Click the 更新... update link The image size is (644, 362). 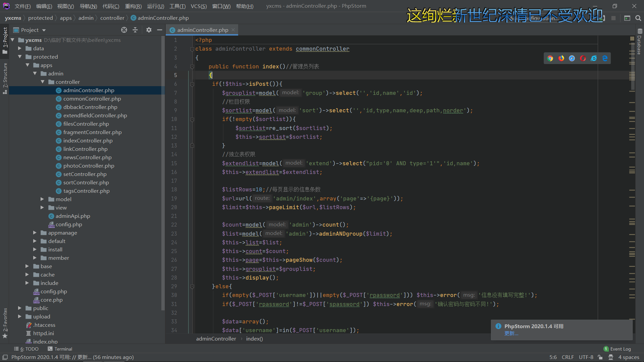(x=511, y=334)
